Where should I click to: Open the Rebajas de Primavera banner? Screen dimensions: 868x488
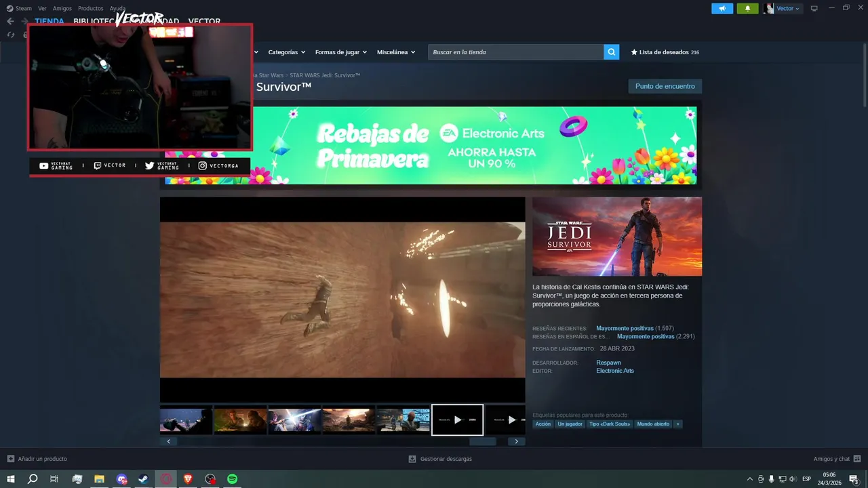pos(431,145)
